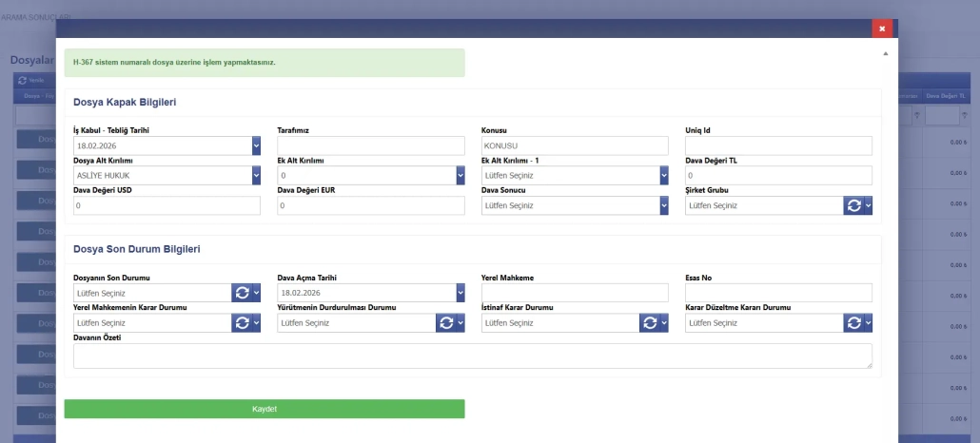
Task: Click the Yenile refresh button in background
Action: (30, 80)
